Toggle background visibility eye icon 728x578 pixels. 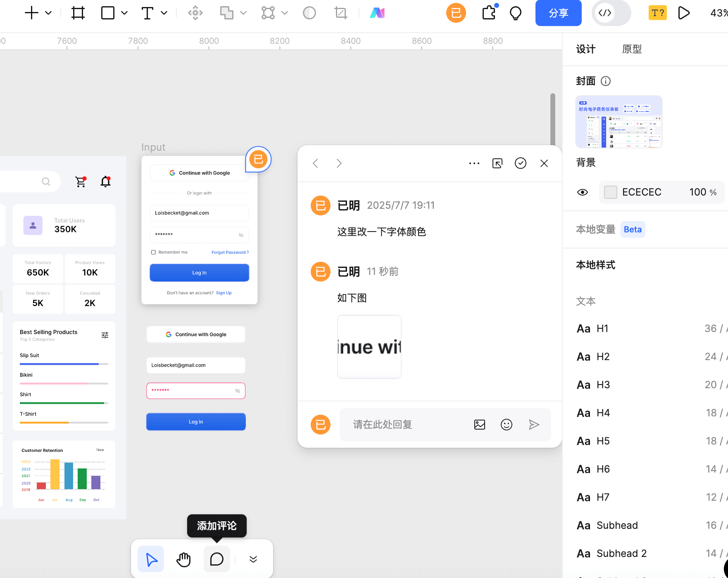(583, 192)
